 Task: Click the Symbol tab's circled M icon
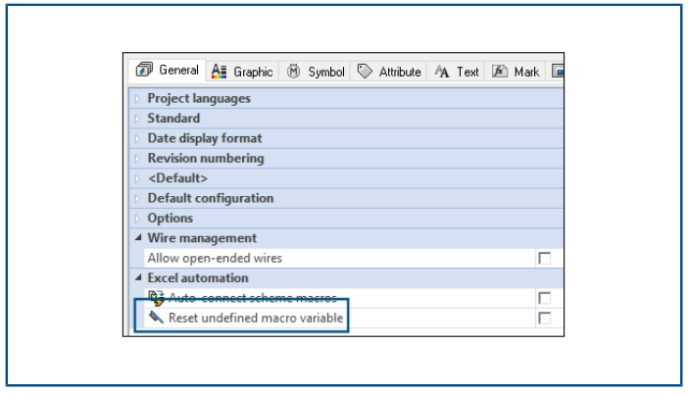[293, 71]
